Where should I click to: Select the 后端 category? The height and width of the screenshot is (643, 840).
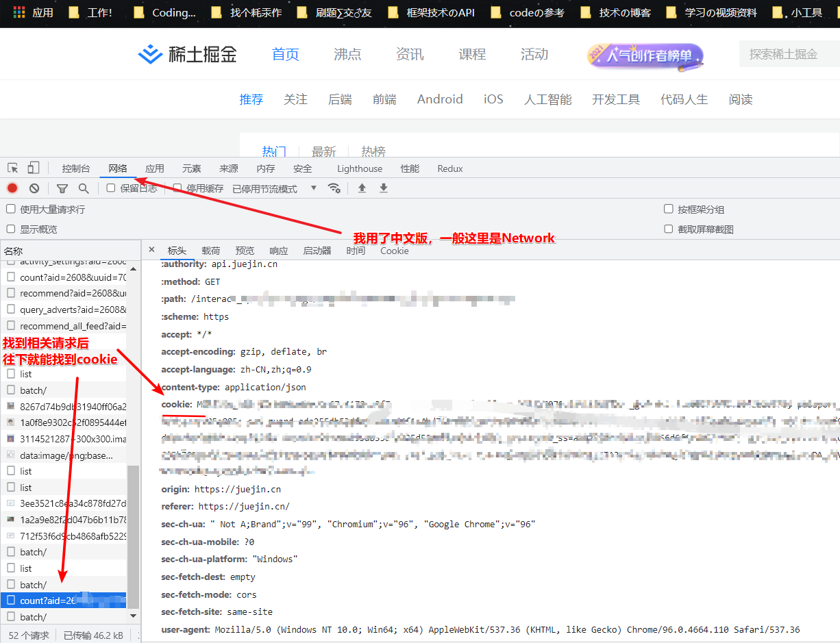pos(340,99)
